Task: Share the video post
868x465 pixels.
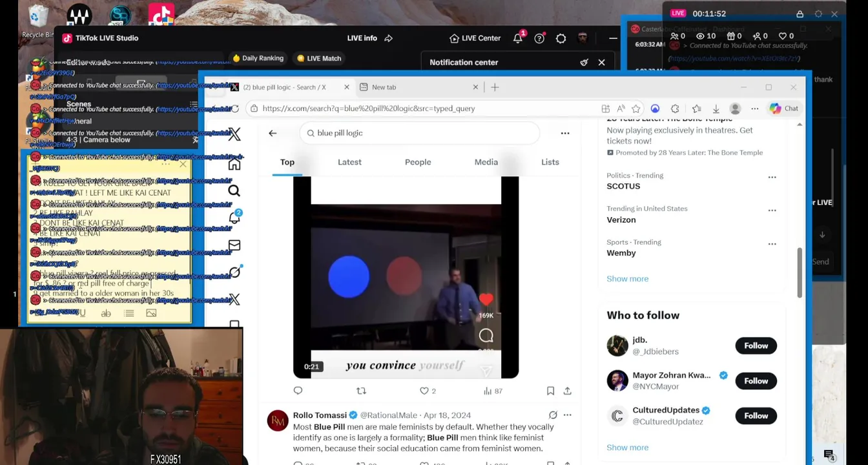Action: pyautogui.click(x=567, y=391)
